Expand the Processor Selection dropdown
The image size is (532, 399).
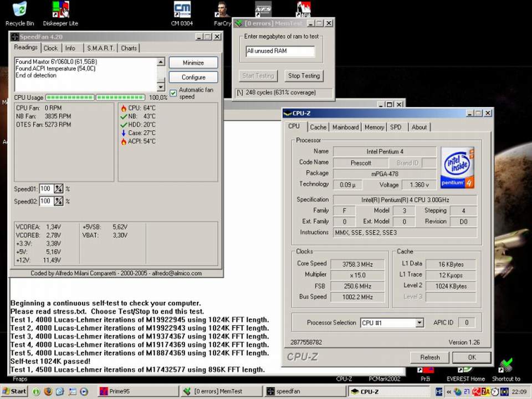pos(420,323)
